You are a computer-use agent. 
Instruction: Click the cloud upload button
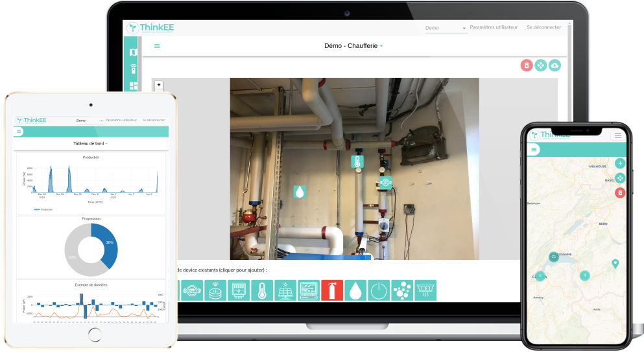pos(555,65)
